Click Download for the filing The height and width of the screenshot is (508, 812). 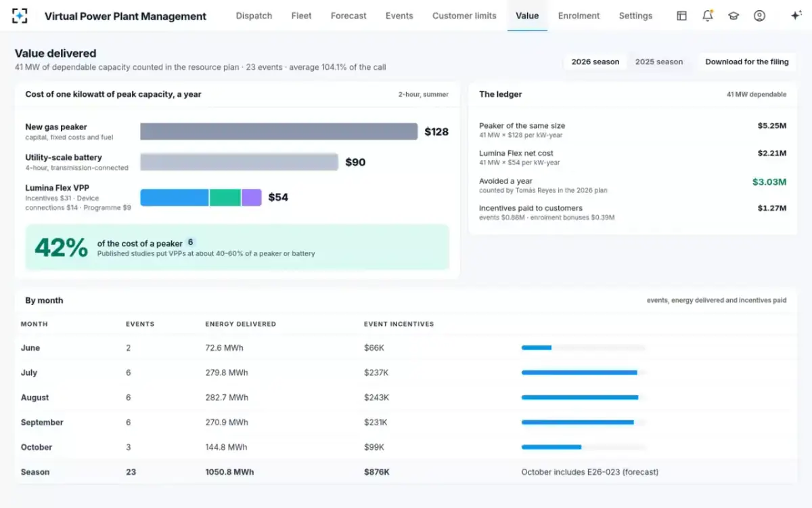pyautogui.click(x=747, y=62)
